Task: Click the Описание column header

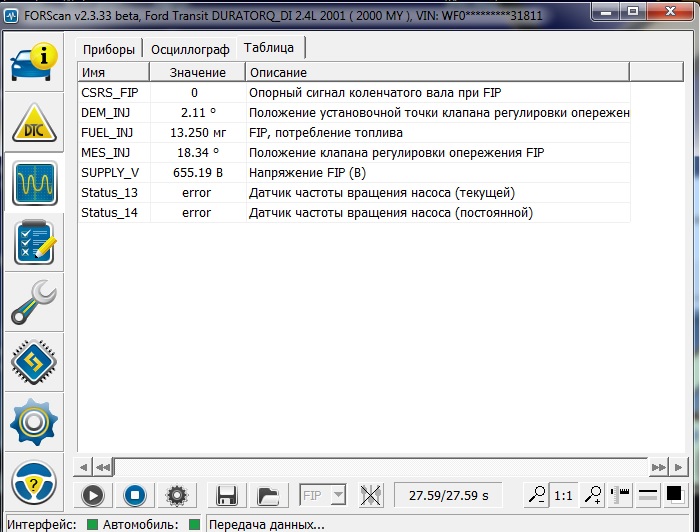Action: coord(438,72)
